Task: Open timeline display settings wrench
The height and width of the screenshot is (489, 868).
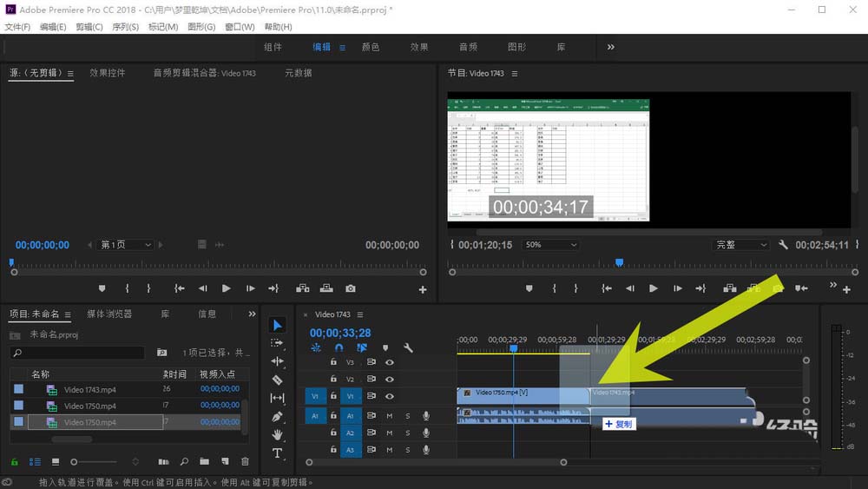Action: coord(408,347)
